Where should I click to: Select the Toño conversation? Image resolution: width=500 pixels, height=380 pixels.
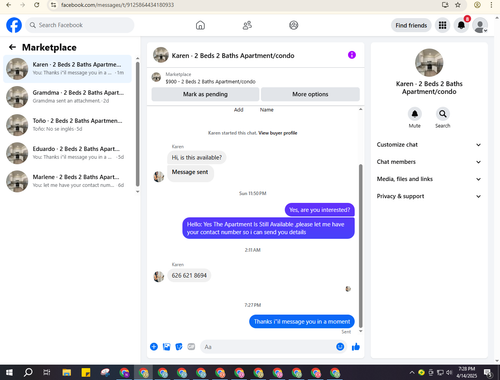[68, 125]
